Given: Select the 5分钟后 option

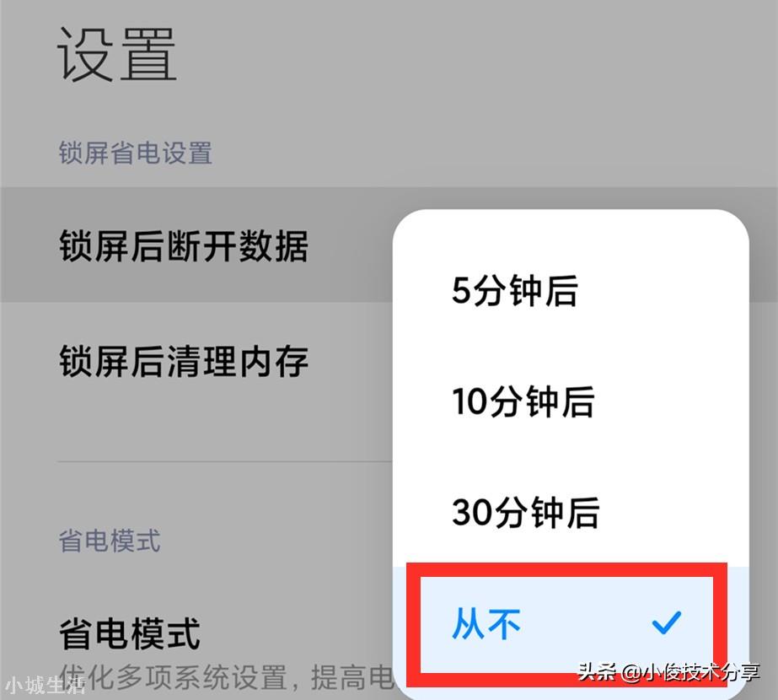Looking at the screenshot, I should 514,290.
